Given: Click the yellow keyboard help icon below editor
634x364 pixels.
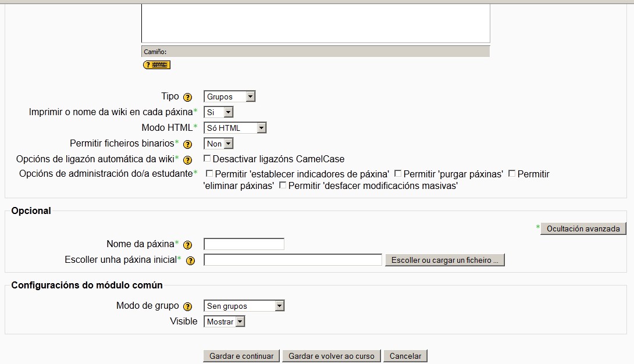Looking at the screenshot, I should [156, 65].
